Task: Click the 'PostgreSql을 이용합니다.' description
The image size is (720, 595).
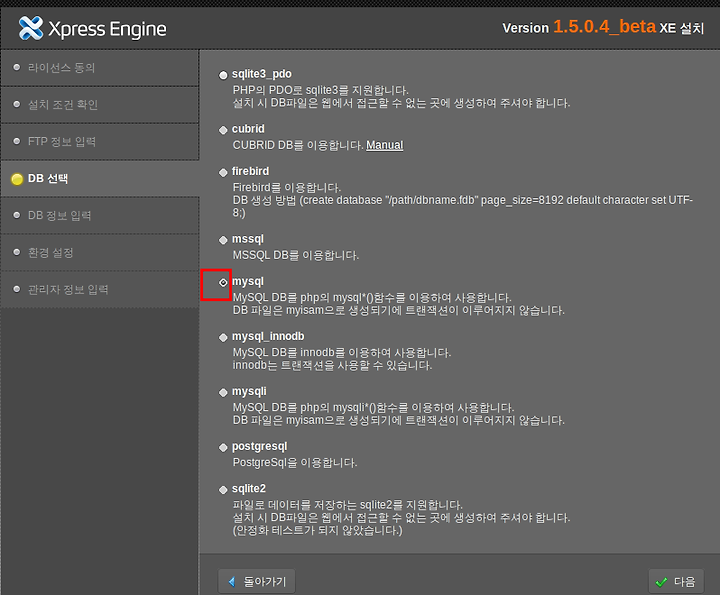Action: click(295, 462)
